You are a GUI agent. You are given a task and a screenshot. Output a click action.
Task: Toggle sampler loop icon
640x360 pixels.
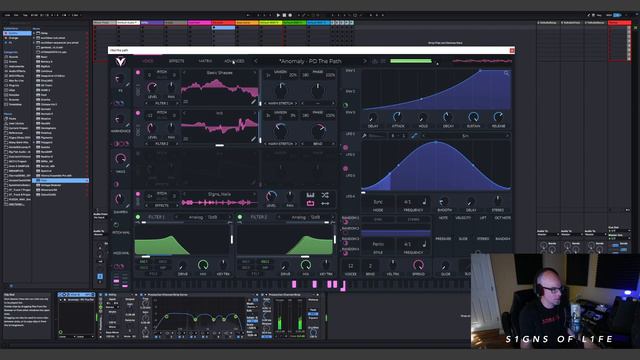click(311, 203)
